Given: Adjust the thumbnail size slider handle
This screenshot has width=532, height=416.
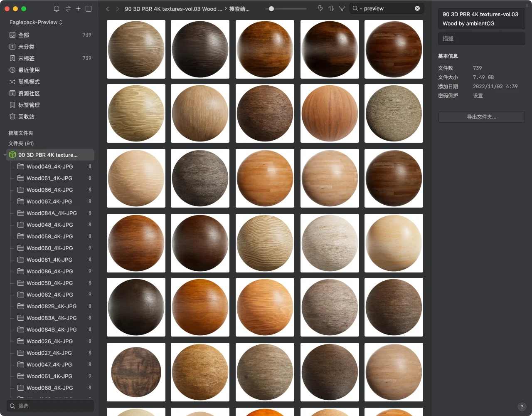Looking at the screenshot, I should (271, 8).
